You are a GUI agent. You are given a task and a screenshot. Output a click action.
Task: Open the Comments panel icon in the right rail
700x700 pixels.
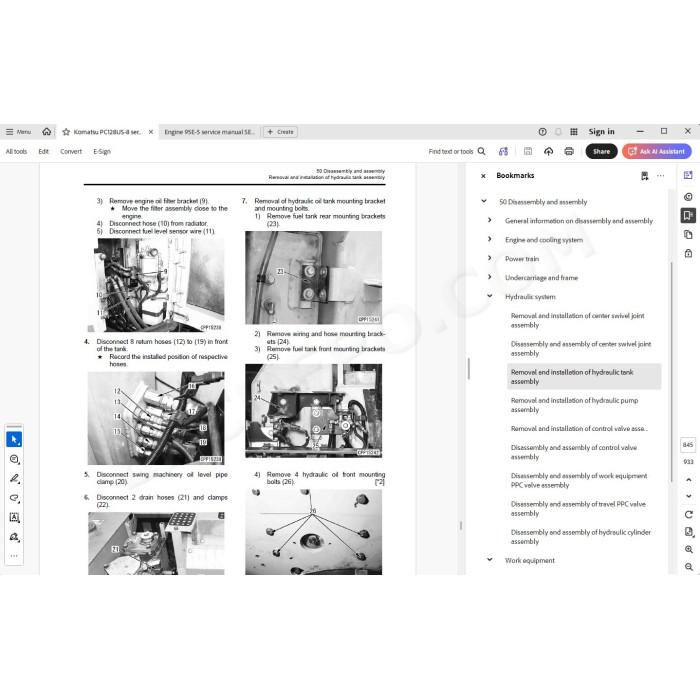pyautogui.click(x=688, y=196)
